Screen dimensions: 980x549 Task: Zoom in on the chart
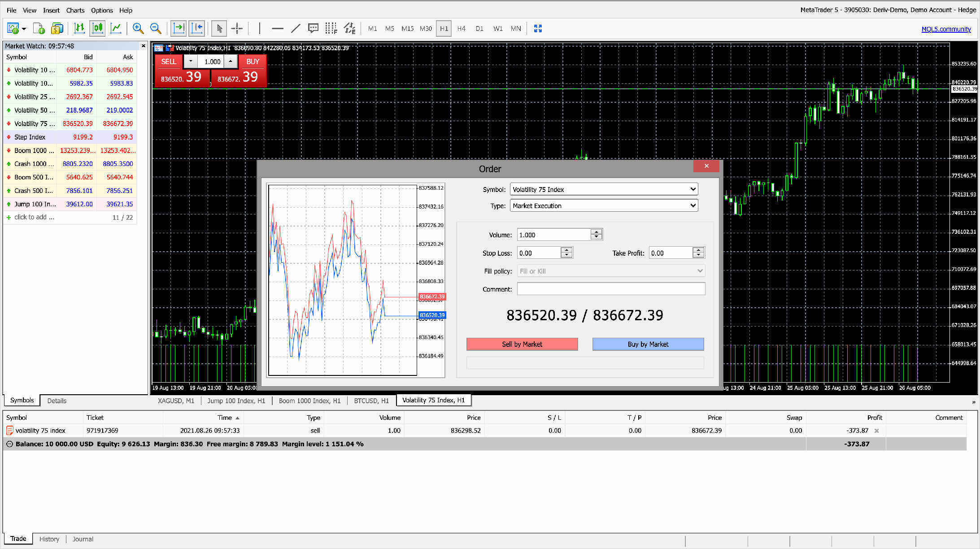click(138, 28)
